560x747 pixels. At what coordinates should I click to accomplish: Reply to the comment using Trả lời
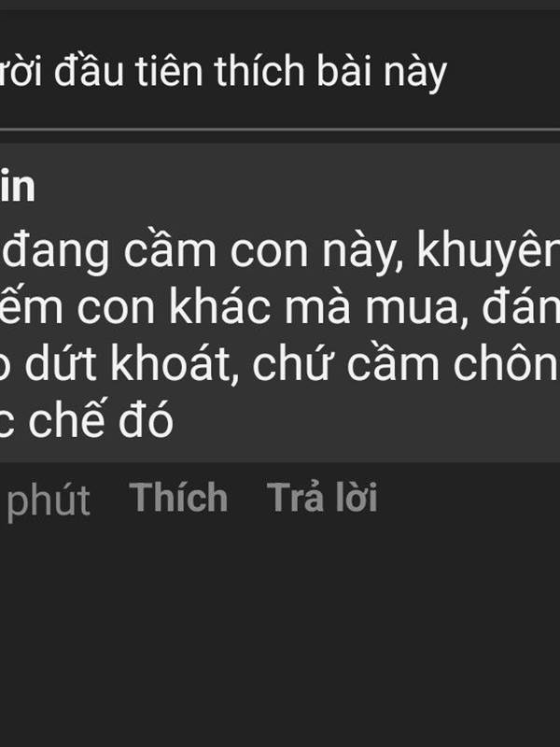tap(322, 498)
